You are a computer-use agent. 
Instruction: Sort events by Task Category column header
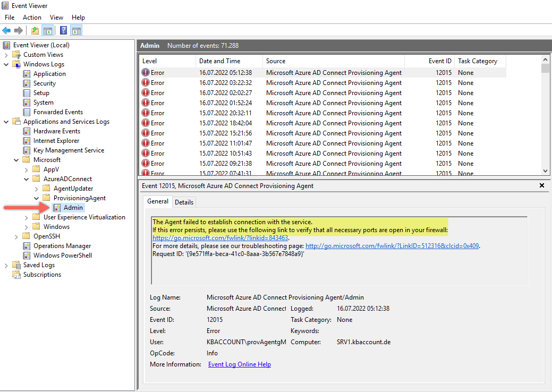(x=480, y=61)
